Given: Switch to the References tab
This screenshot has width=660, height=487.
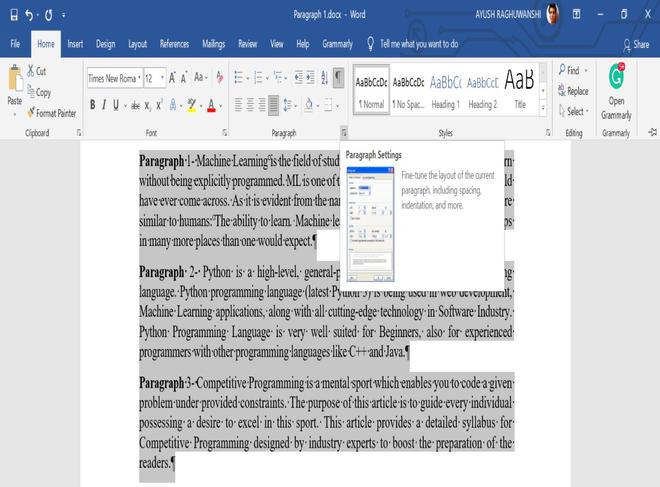Looking at the screenshot, I should pyautogui.click(x=174, y=44).
